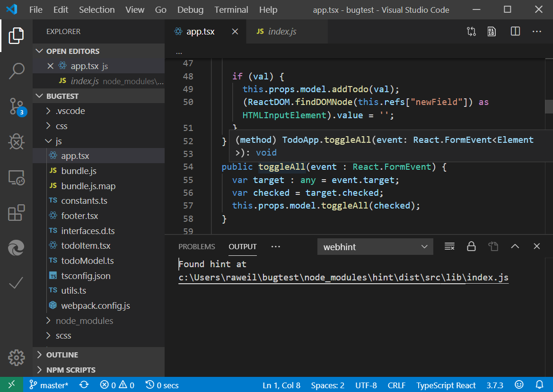Follow the index.js path link in output
Viewport: 553px width, 392px height.
coord(343,278)
